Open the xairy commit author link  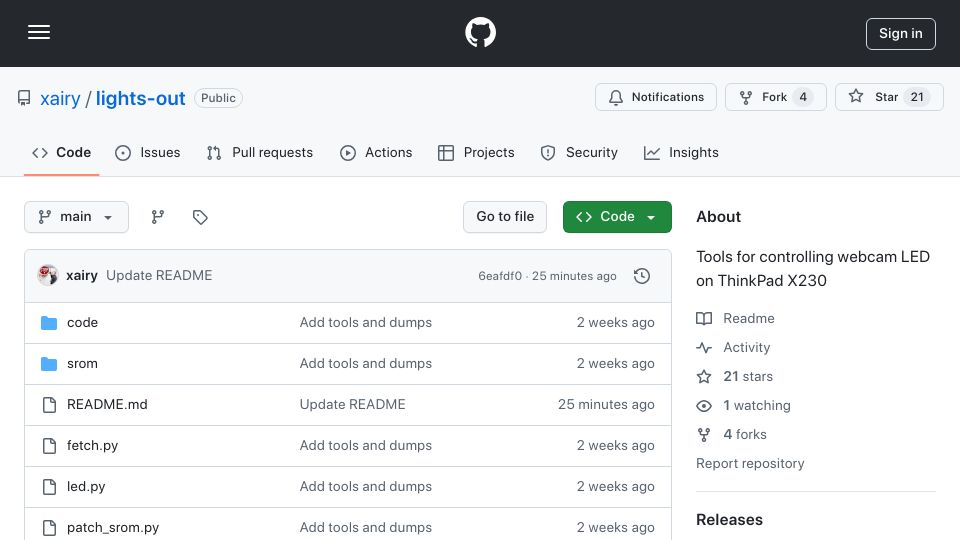pos(82,276)
